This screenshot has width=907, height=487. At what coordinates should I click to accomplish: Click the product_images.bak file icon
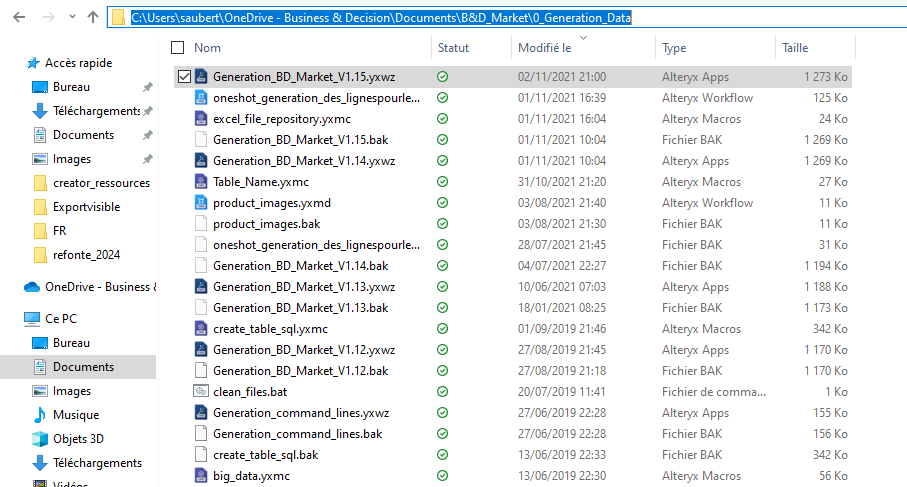click(x=201, y=224)
